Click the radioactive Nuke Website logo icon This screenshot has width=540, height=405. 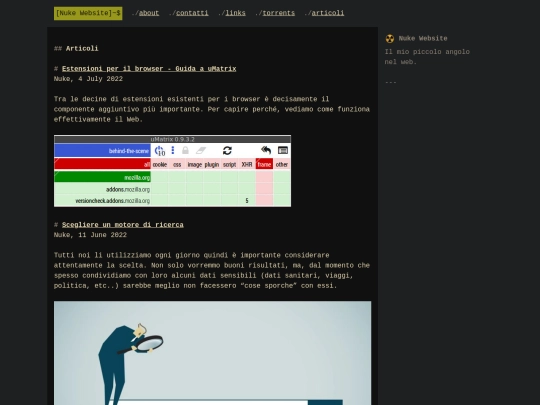(390, 39)
